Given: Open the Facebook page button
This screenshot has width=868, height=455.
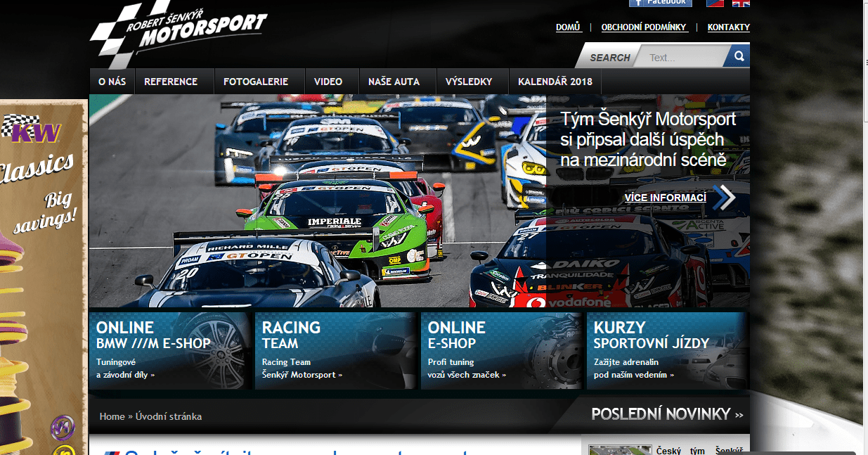Looking at the screenshot, I should (x=660, y=3).
